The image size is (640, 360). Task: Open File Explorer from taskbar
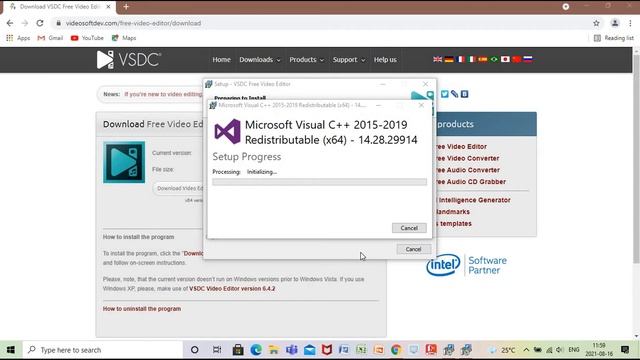[x=274, y=350]
